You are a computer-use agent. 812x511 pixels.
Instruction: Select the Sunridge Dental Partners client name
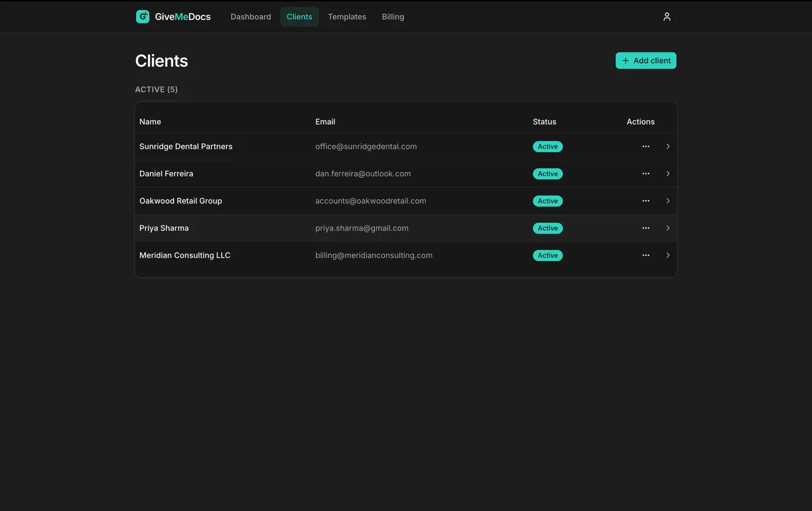[x=186, y=147]
